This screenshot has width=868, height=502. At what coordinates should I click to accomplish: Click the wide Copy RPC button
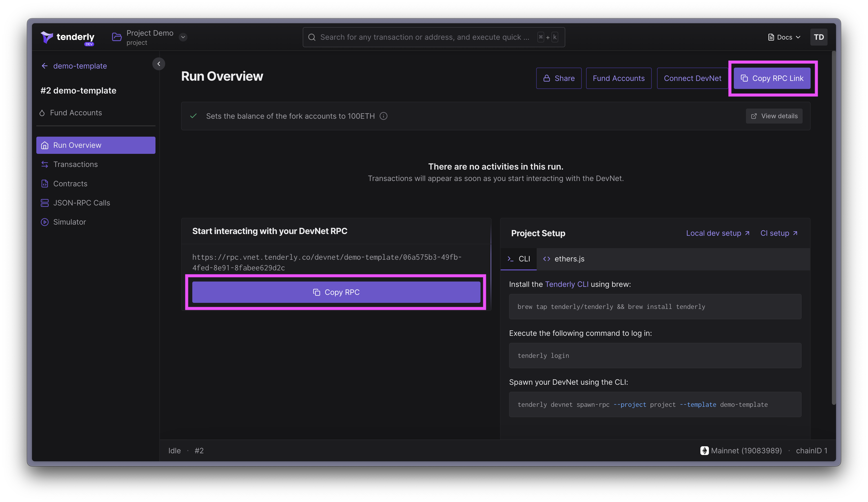336,292
